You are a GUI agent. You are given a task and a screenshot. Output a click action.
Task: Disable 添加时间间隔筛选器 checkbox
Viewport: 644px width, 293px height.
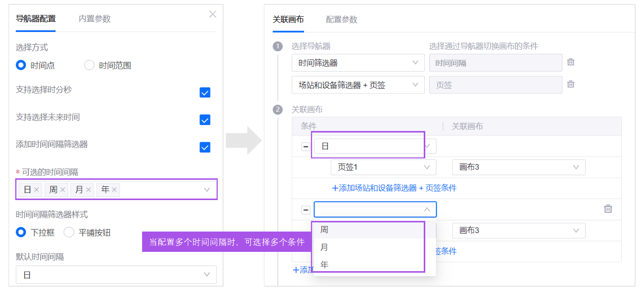click(205, 147)
